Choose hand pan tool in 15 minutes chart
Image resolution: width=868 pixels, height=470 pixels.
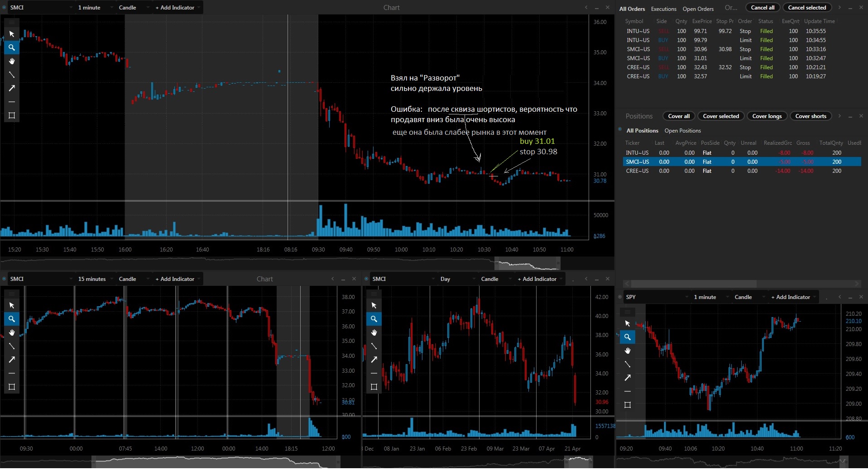12,332
